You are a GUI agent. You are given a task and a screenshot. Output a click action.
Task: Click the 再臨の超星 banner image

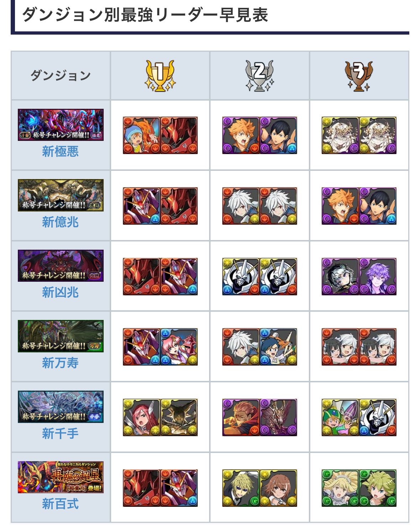(61, 477)
